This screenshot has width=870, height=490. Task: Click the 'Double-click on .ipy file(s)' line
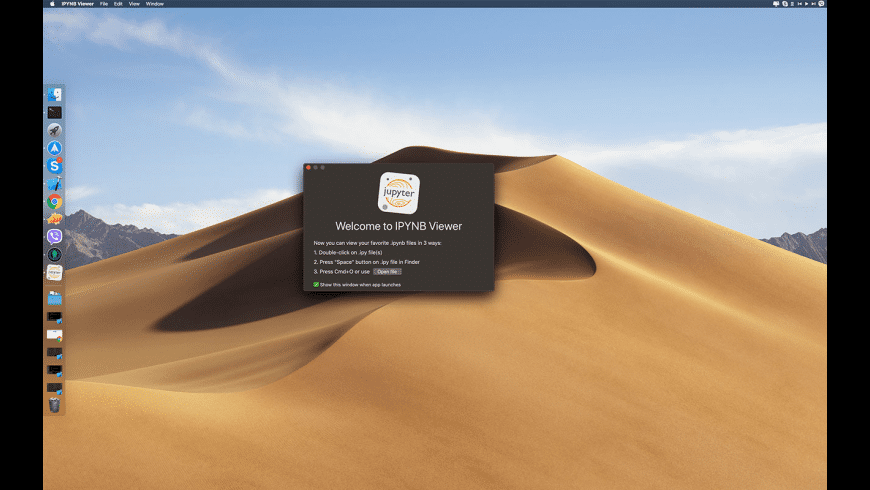(x=348, y=252)
